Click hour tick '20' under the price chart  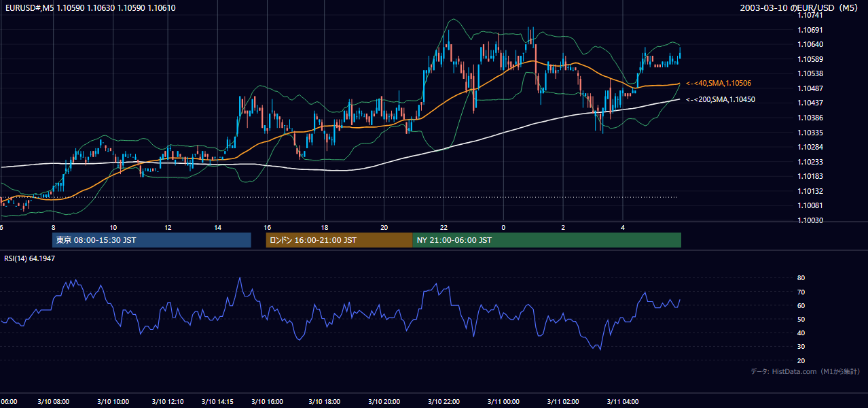[384, 227]
